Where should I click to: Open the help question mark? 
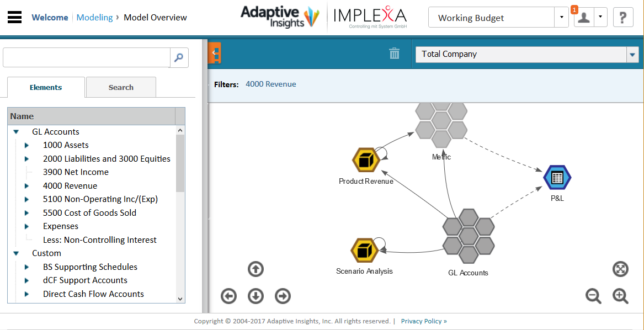[622, 18]
